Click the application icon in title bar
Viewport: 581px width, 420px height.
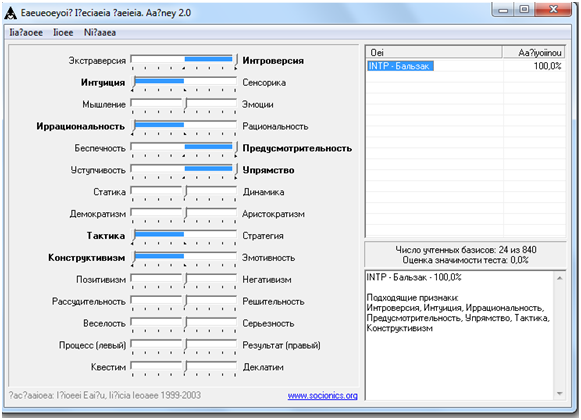(10, 13)
